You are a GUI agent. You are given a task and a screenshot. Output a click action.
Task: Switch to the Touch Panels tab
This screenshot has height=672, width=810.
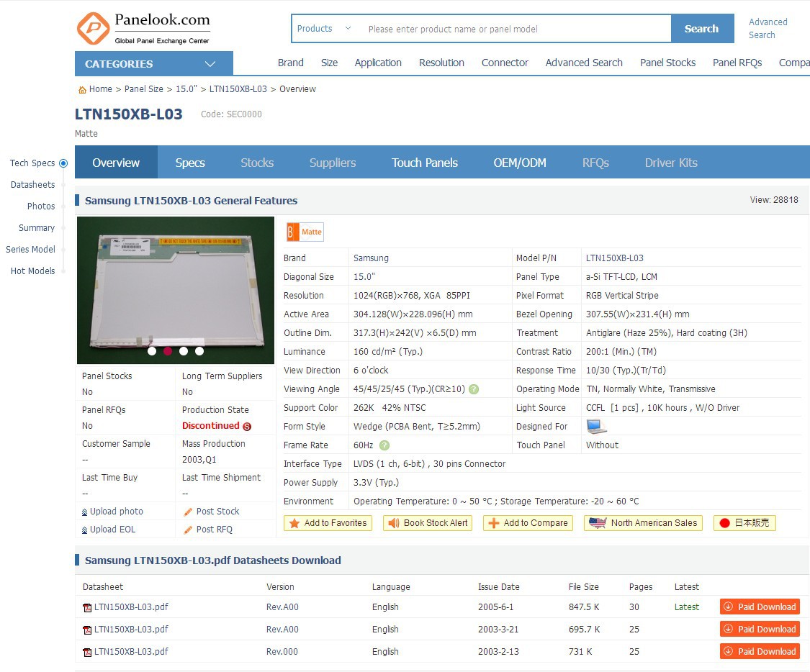point(425,163)
